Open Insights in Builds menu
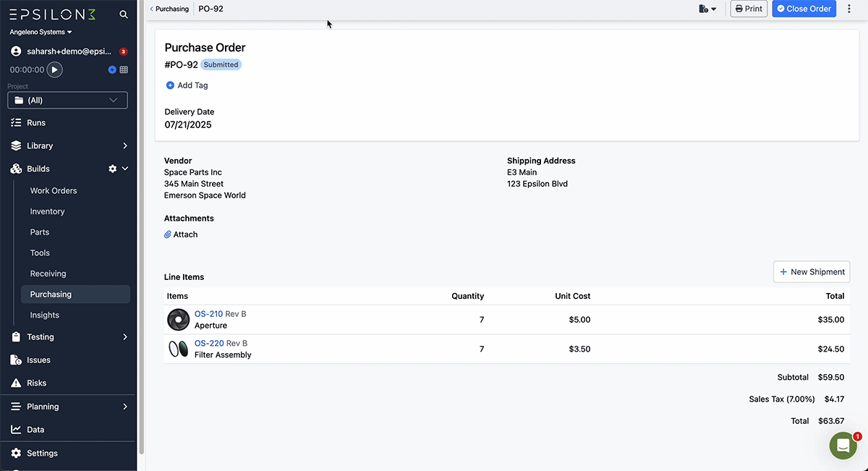The height and width of the screenshot is (471, 868). 45,315
